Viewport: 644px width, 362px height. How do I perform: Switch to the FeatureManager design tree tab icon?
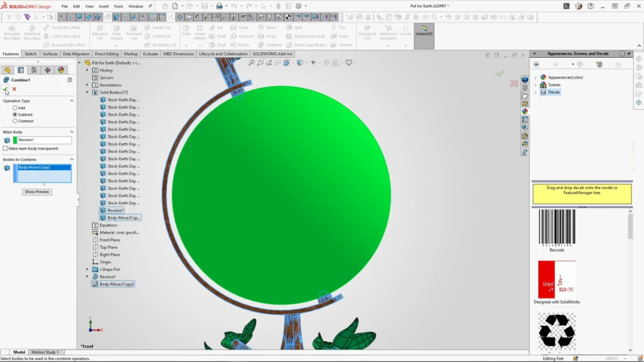[8, 70]
